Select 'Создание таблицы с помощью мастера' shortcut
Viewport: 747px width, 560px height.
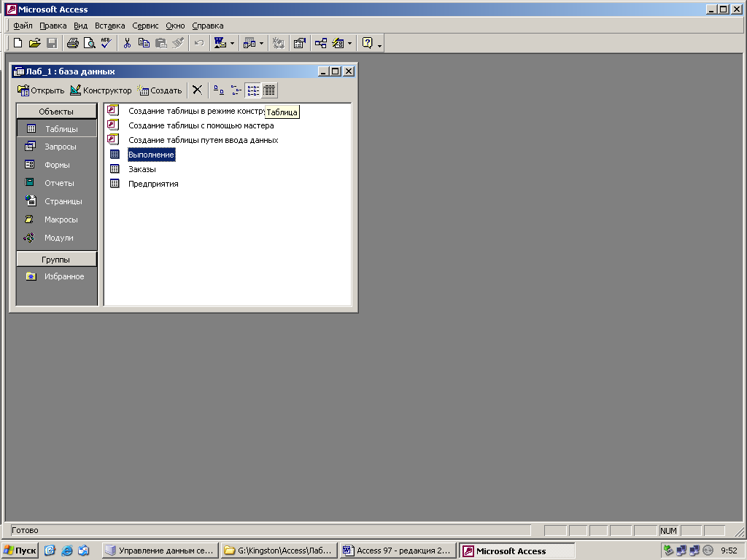[190, 125]
